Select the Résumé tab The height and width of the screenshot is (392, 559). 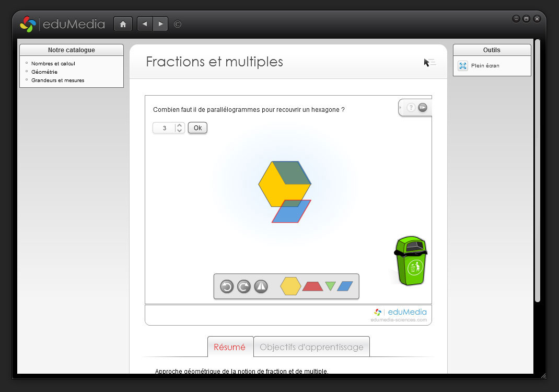click(230, 347)
